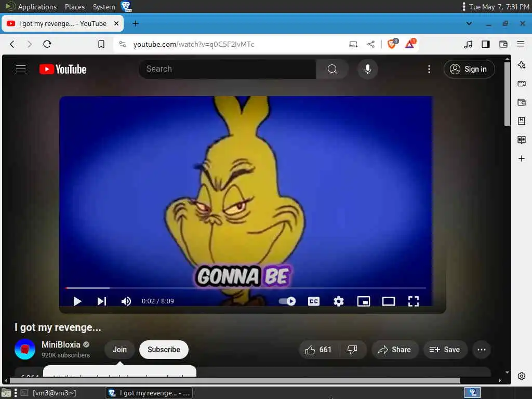Image resolution: width=532 pixels, height=399 pixels.
Task: Start voice search with the microphone
Action: (x=367, y=69)
